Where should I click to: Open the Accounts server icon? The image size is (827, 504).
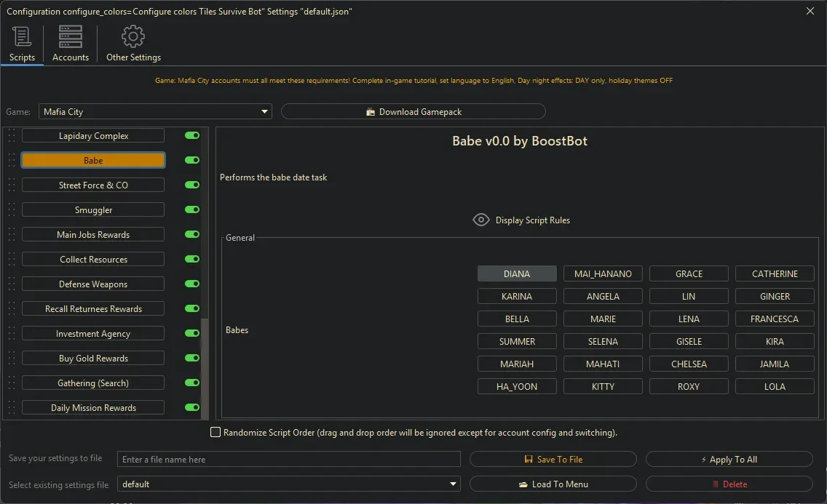[71, 36]
